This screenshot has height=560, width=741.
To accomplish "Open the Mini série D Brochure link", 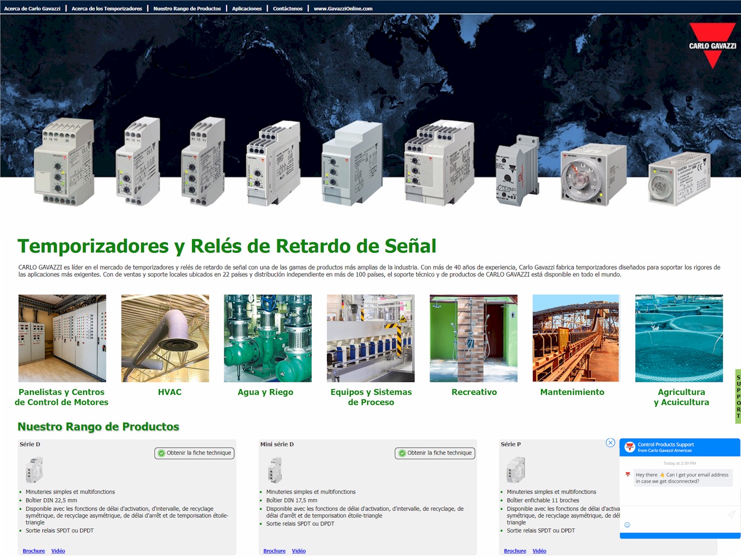I will click(x=274, y=551).
